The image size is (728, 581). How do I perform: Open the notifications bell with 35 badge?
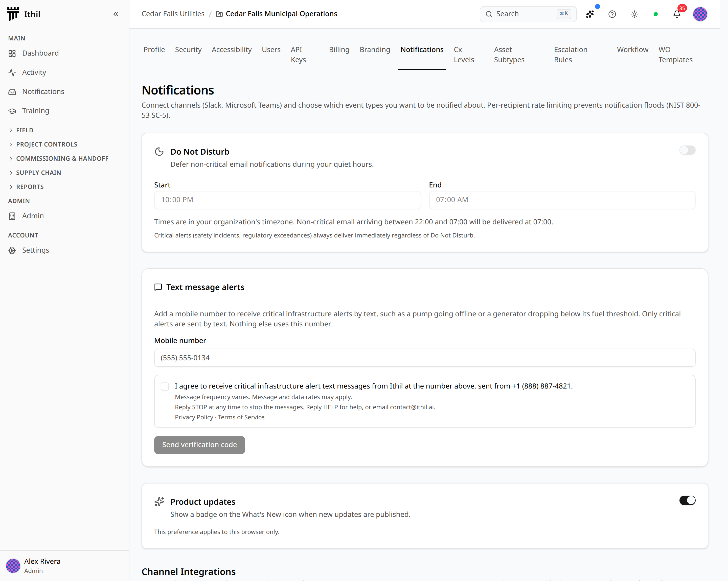[677, 14]
